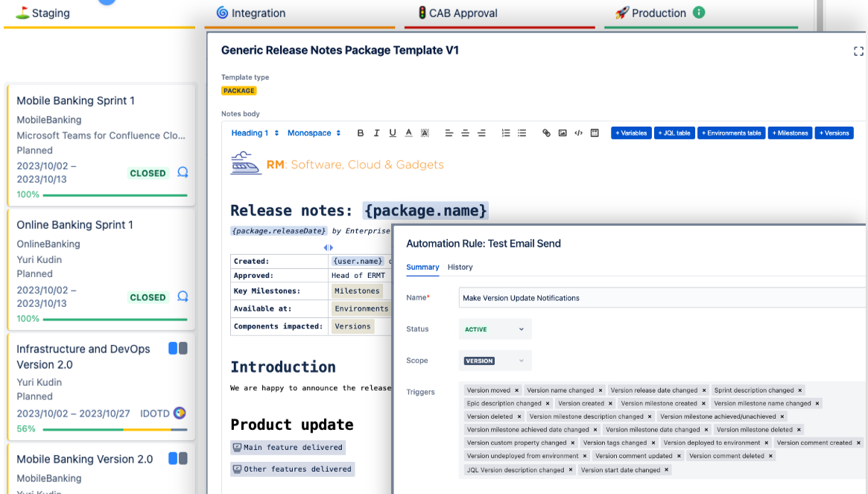Remove the Version moved trigger

(x=516, y=390)
